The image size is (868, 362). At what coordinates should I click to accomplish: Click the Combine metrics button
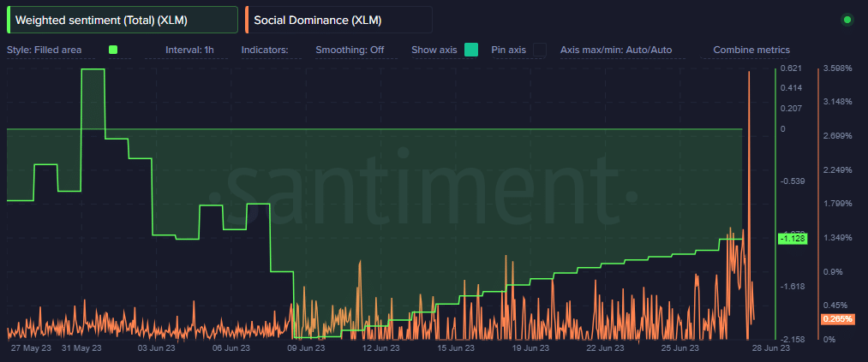point(751,50)
